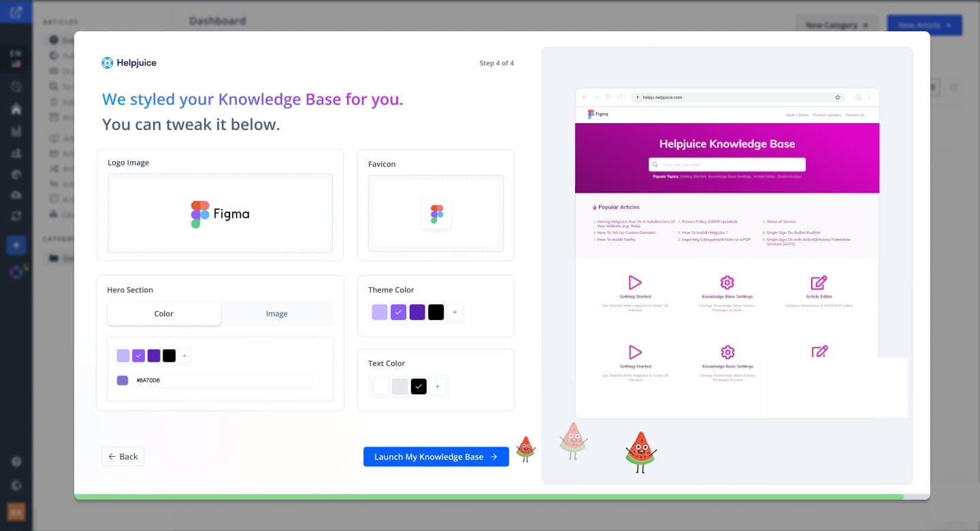Viewport: 980px width, 531px height.
Task: Add a new Theme Color
Action: (455, 312)
